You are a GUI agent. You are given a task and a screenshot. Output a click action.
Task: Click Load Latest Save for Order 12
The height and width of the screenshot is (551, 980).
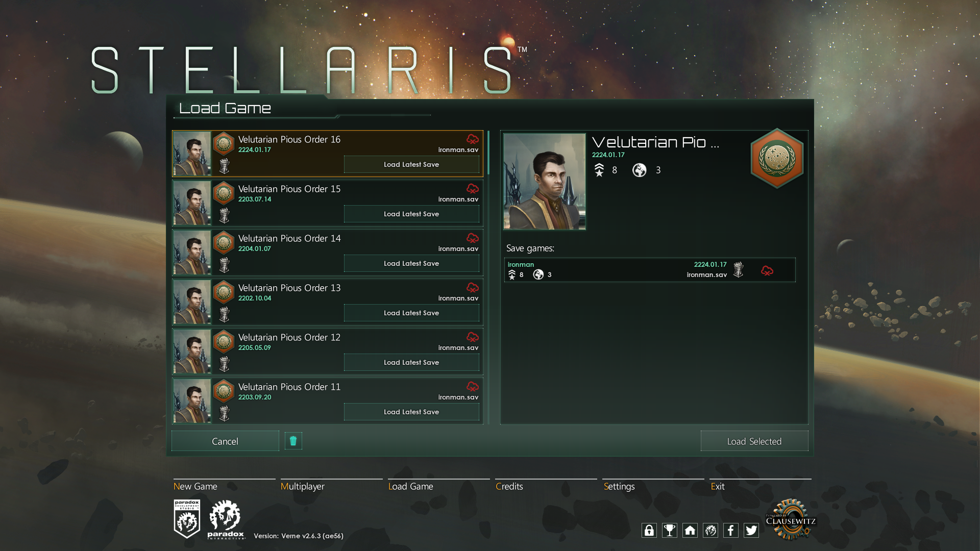click(411, 362)
